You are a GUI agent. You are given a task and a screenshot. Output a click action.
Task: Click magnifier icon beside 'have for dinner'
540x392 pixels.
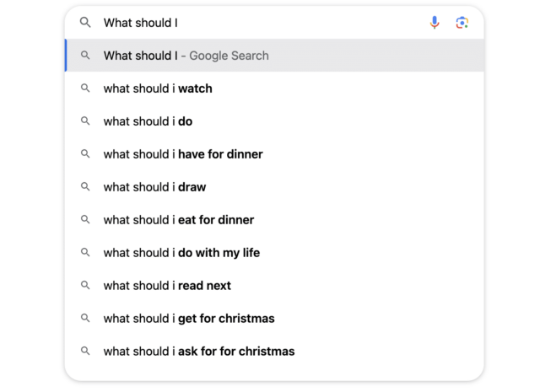(85, 153)
